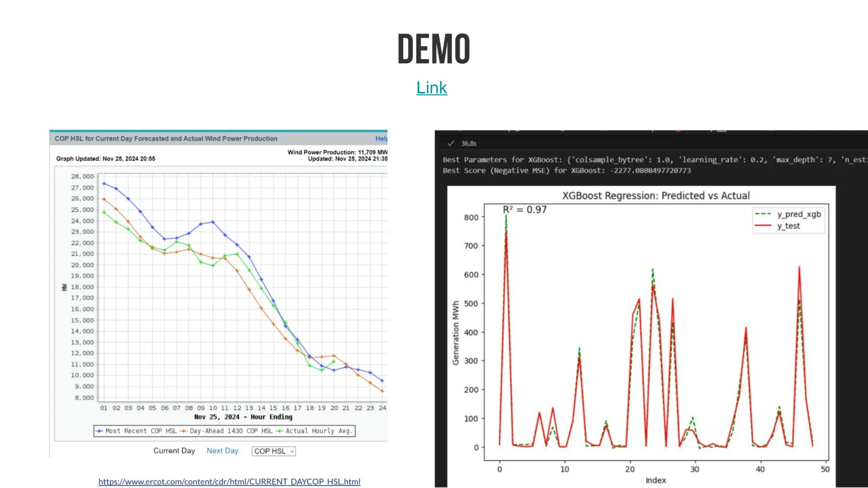The height and width of the screenshot is (488, 868).
Task: Click the red y_test legend line
Action: tap(763, 226)
